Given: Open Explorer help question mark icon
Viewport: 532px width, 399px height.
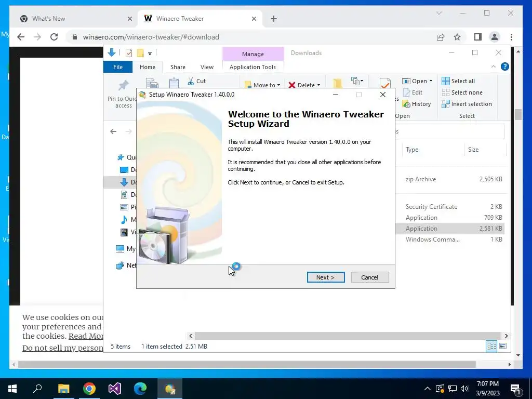Looking at the screenshot, I should click(x=505, y=66).
